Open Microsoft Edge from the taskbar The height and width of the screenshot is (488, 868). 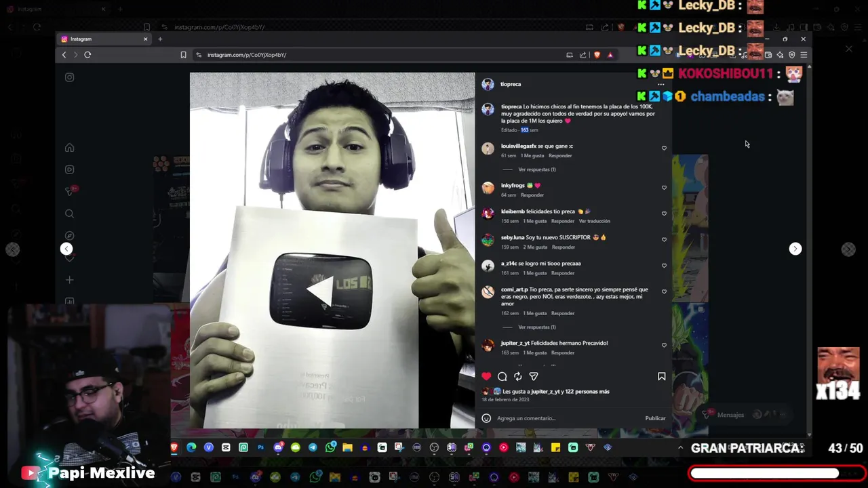pos(191,447)
